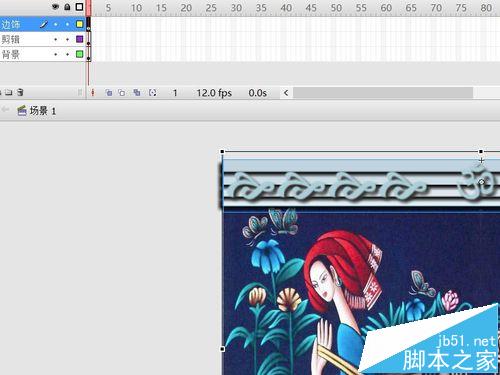Toggle lock dot of 边饰 layer

click(67, 24)
